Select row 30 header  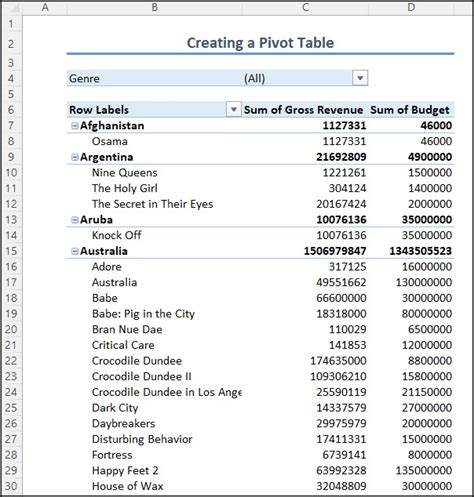(x=11, y=486)
